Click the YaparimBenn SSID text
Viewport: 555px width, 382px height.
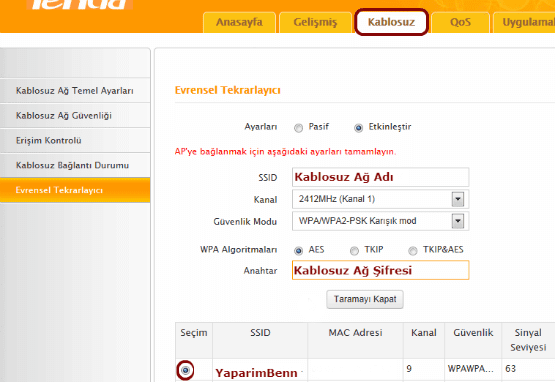(256, 373)
